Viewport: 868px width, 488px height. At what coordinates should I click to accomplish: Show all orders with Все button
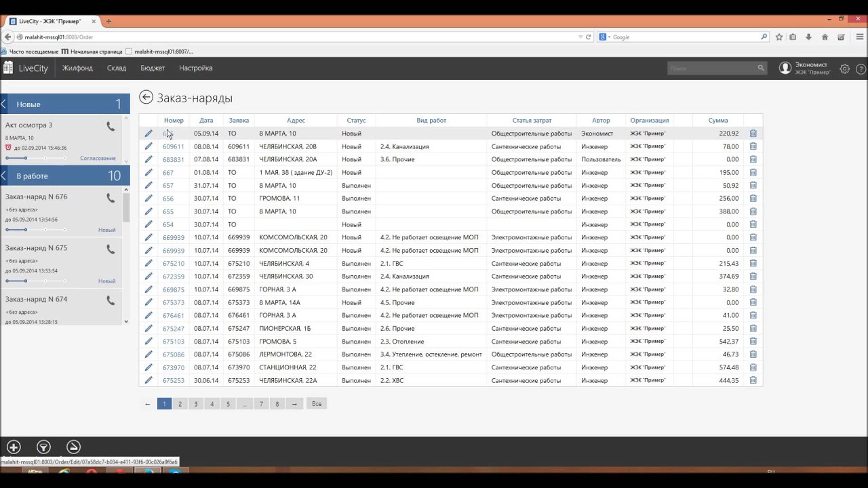[x=317, y=403]
